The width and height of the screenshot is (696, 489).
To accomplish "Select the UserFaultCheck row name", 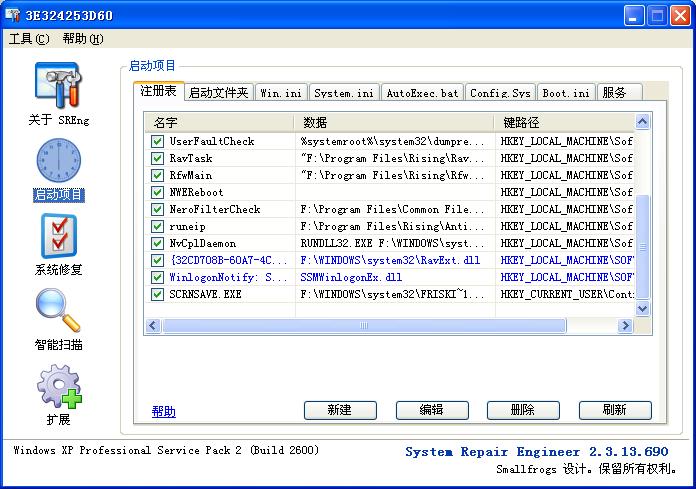I will coord(212,142).
